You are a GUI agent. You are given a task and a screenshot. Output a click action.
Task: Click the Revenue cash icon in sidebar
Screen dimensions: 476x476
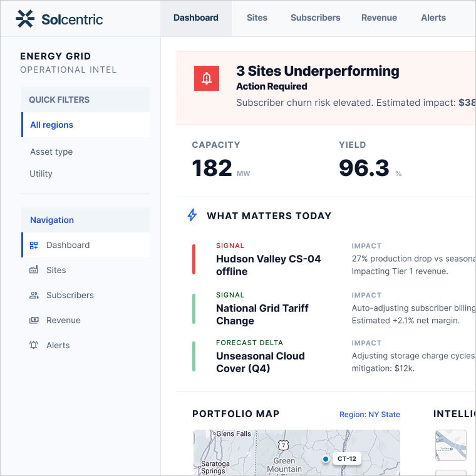pos(34,321)
